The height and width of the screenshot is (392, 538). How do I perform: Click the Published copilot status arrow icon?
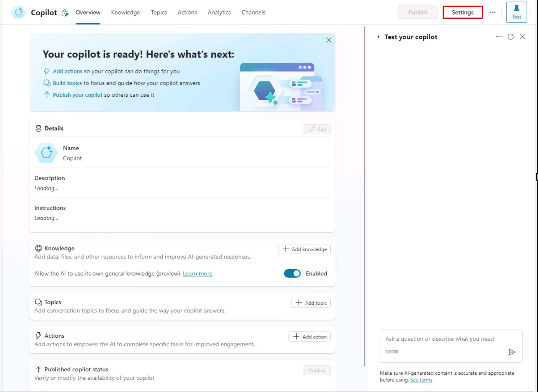click(38, 369)
